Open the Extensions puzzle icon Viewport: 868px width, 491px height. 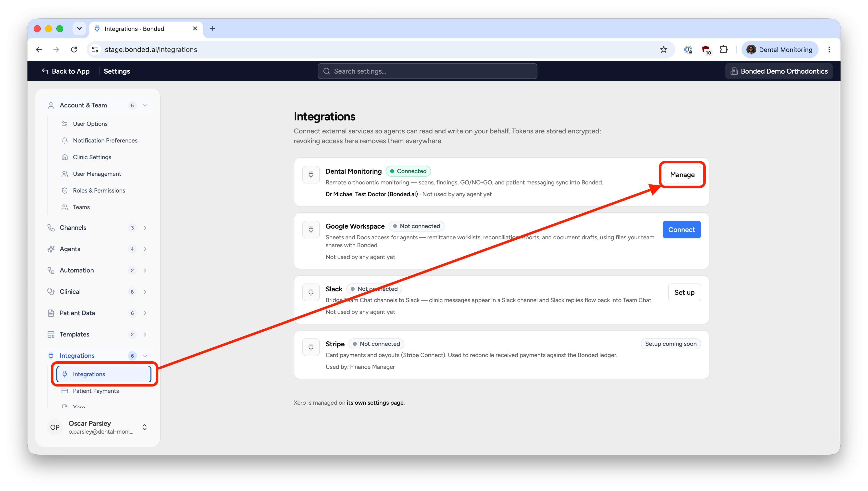tap(723, 50)
